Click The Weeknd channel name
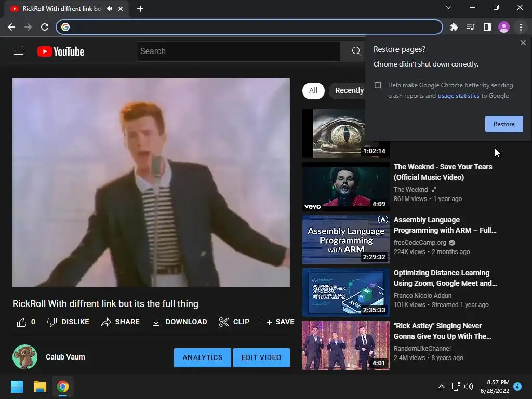 click(x=410, y=190)
